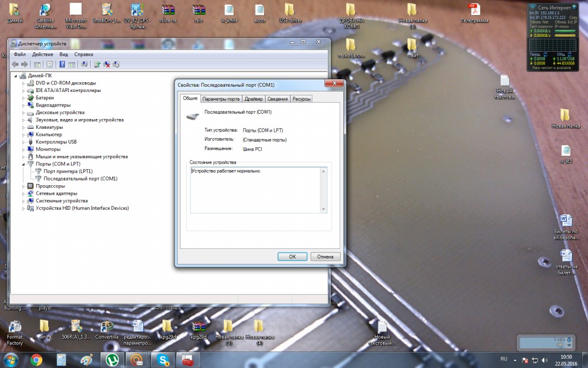Click the Help icon in Device Manager toolbar

(63, 64)
